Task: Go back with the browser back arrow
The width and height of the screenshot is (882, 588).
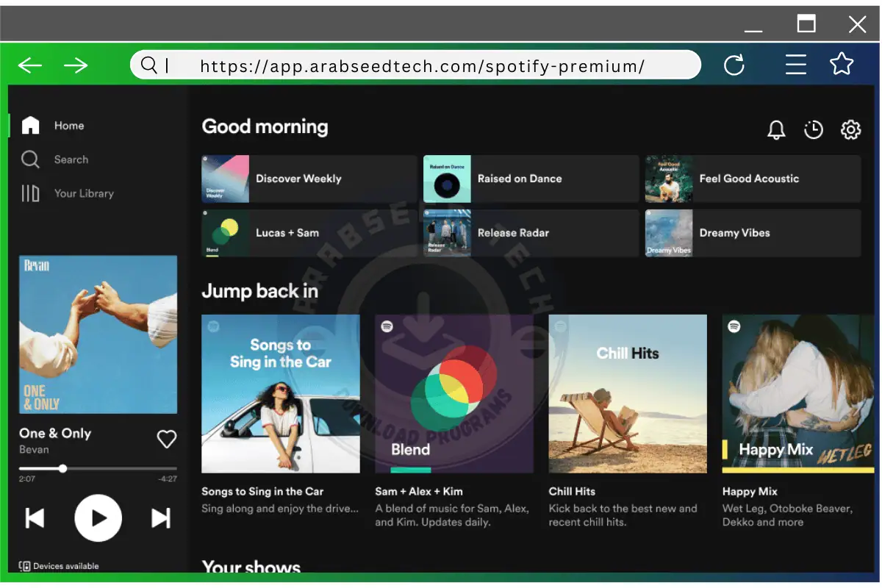Action: [x=30, y=65]
